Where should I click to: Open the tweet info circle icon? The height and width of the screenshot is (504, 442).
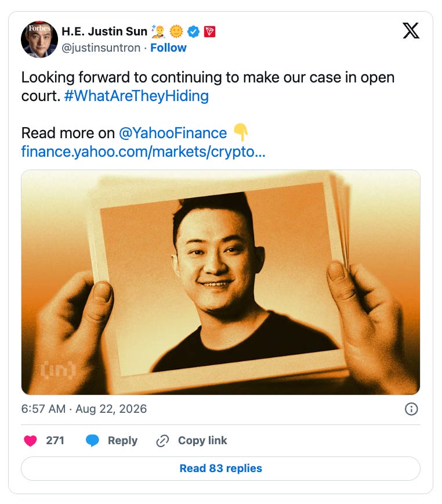click(411, 409)
